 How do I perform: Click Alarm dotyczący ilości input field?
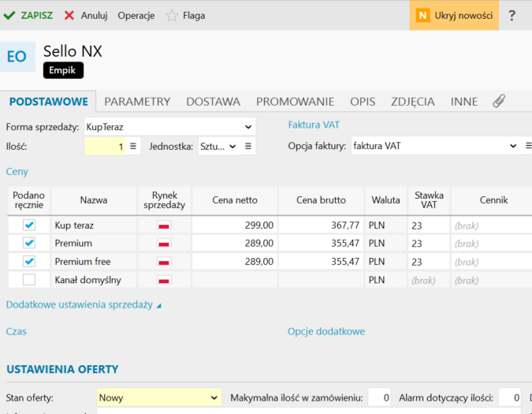pyautogui.click(x=510, y=397)
